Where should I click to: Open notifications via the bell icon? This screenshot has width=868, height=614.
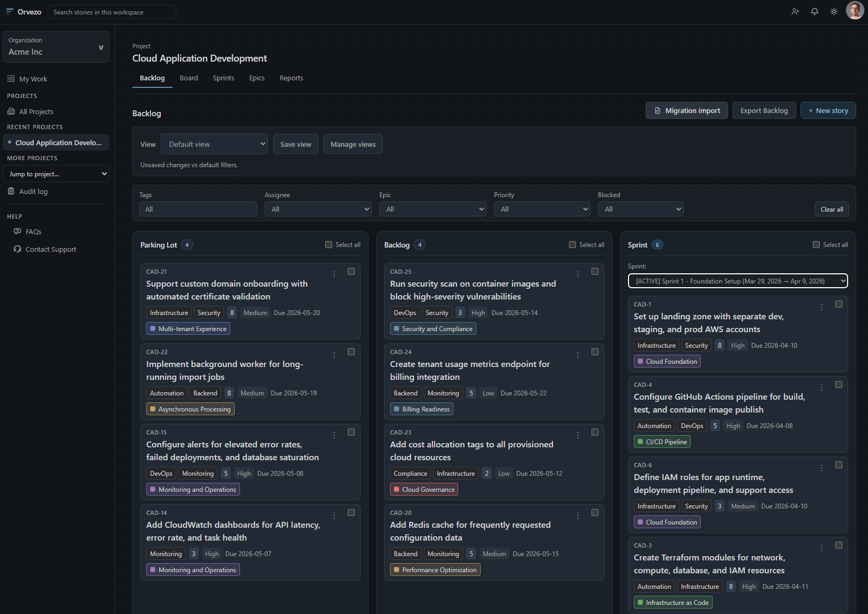click(x=814, y=11)
